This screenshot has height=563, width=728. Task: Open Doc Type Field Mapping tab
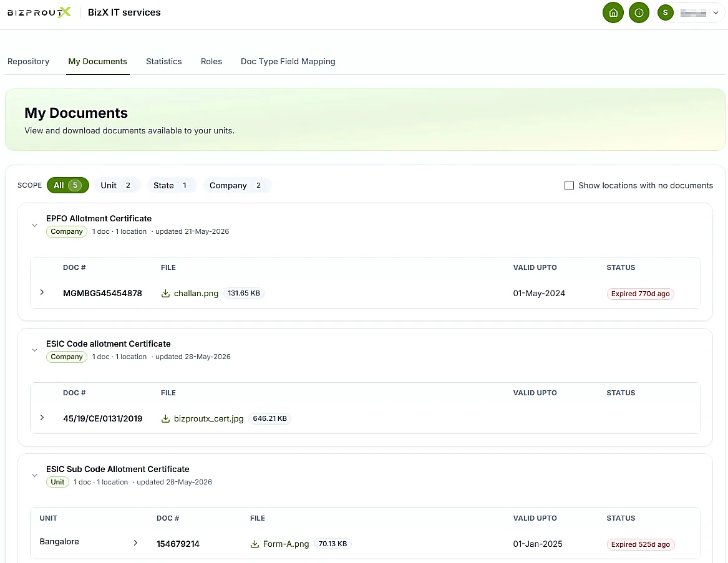click(288, 61)
